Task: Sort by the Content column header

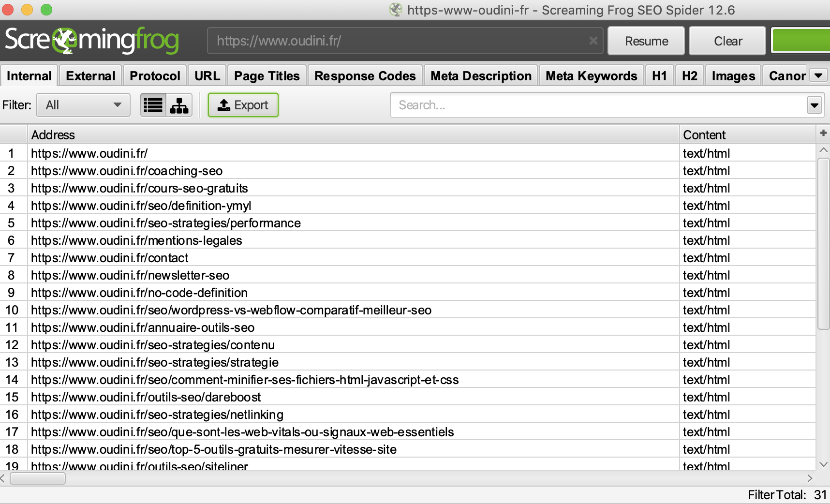Action: pos(747,134)
